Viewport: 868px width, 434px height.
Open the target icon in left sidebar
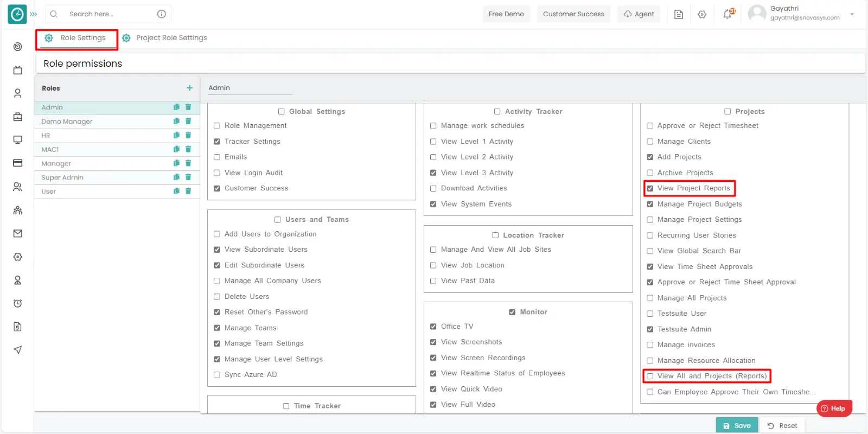point(17,47)
